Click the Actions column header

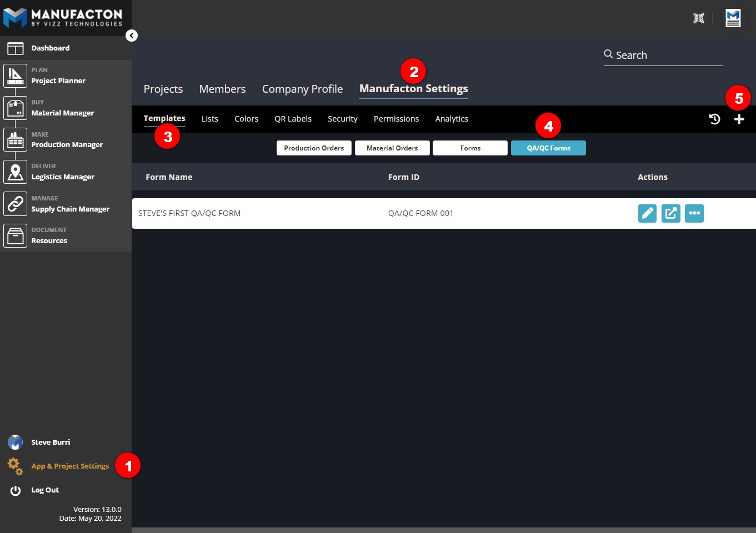click(x=653, y=177)
